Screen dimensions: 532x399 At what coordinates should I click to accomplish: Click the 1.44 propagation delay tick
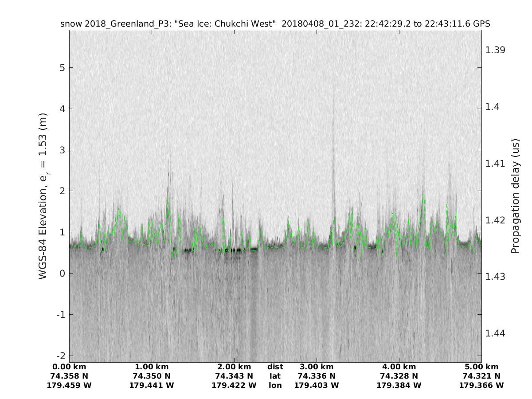[495, 333]
